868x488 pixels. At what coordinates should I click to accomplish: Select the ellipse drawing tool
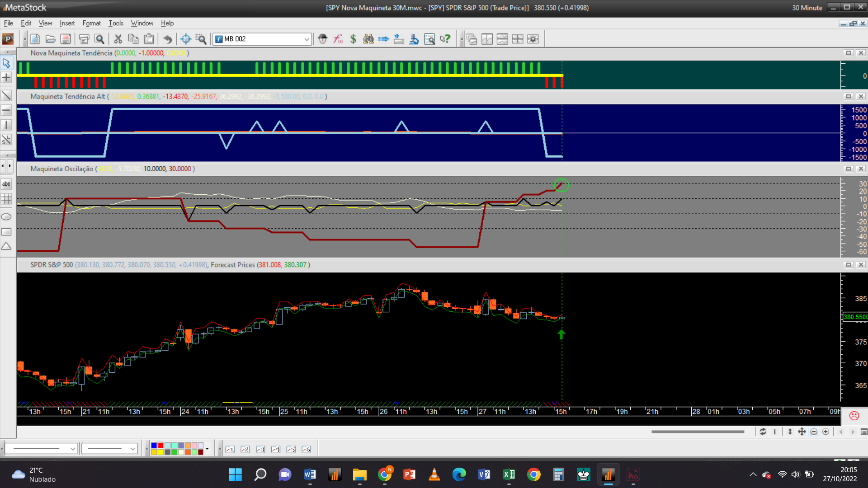click(x=6, y=217)
